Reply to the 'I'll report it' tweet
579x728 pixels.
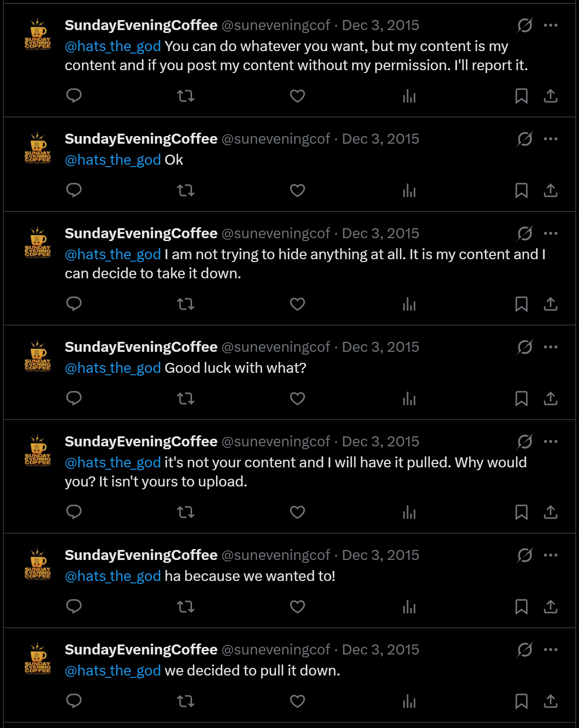click(x=74, y=96)
